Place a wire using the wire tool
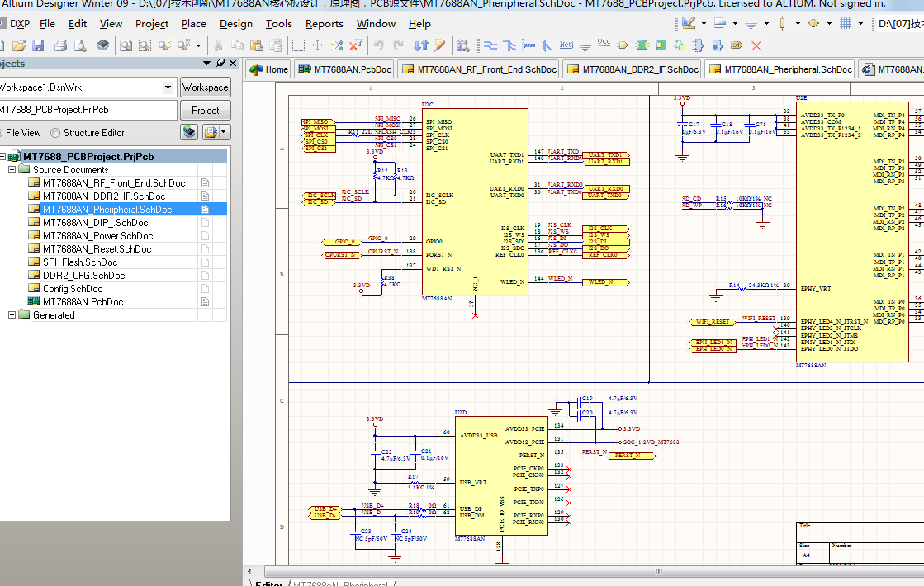The image size is (924, 586). click(490, 45)
